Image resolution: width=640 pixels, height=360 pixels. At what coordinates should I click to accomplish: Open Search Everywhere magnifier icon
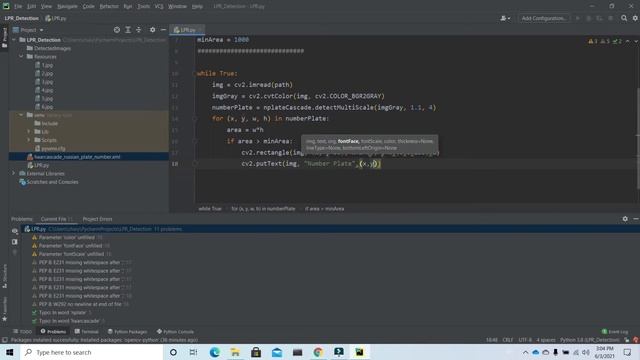pyautogui.click(x=624, y=18)
